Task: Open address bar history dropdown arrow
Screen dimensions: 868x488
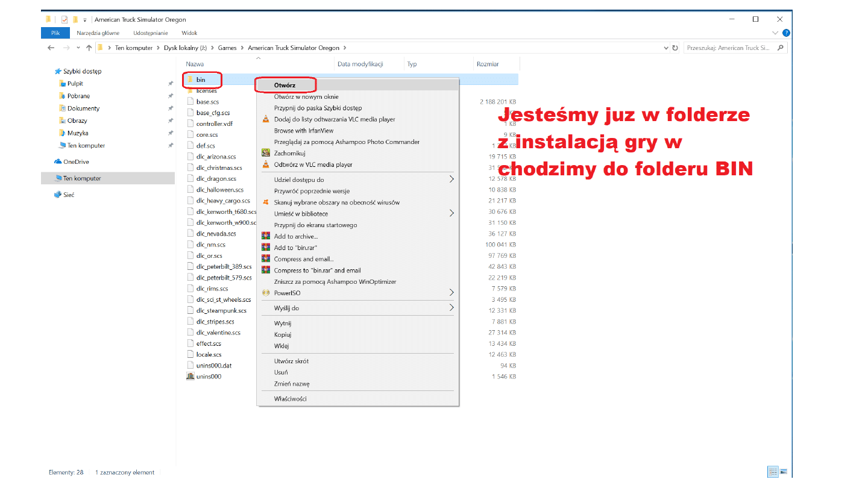Action: coord(666,48)
